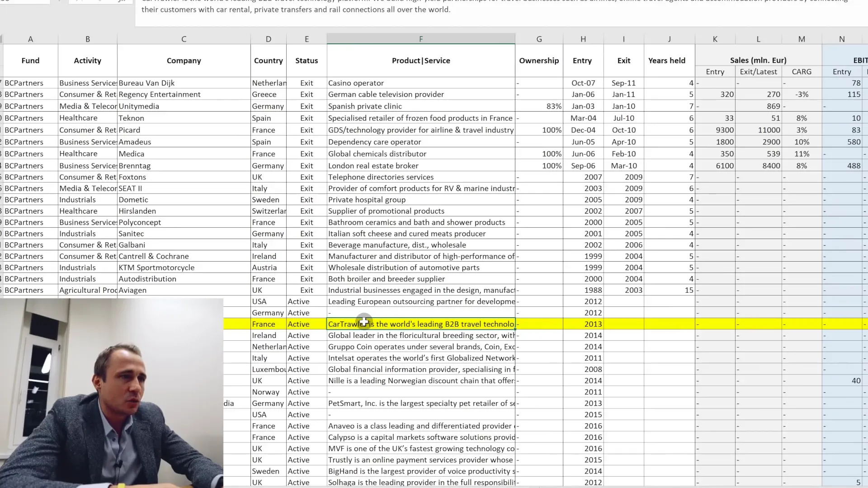Click Status Active cell in CarTrawler row
Screen dimensions: 868x488
click(306, 324)
